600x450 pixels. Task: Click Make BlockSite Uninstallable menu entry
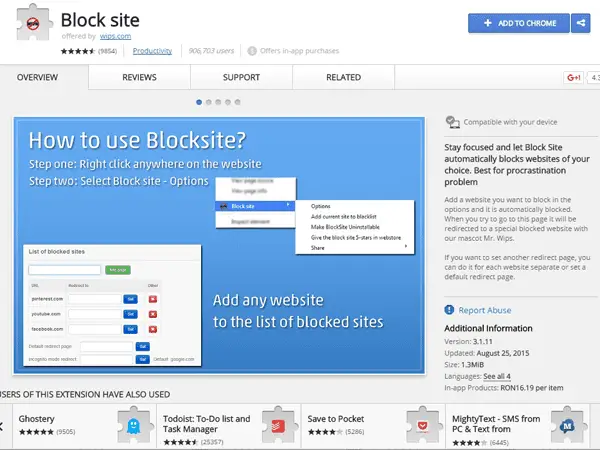[x=345, y=227]
